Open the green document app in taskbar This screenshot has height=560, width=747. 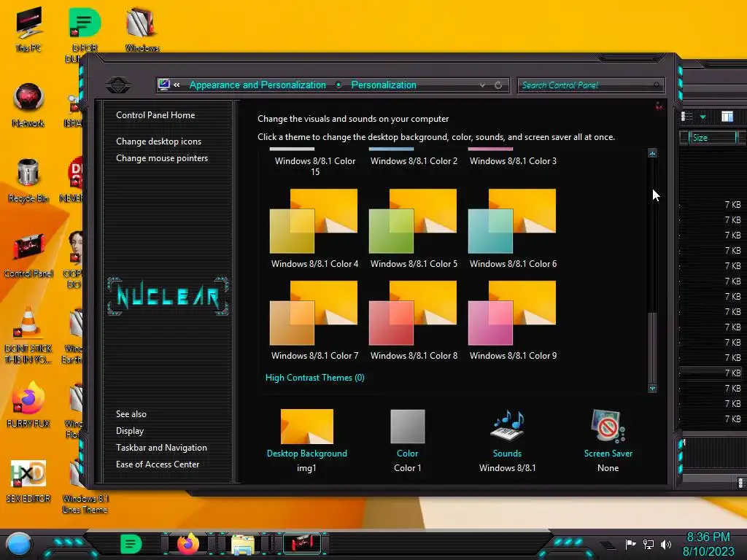[131, 544]
